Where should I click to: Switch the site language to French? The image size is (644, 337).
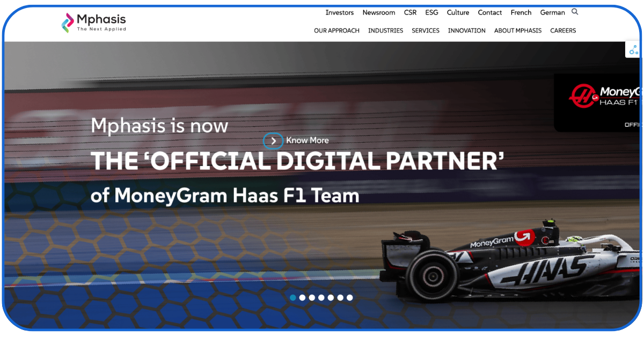pyautogui.click(x=521, y=12)
